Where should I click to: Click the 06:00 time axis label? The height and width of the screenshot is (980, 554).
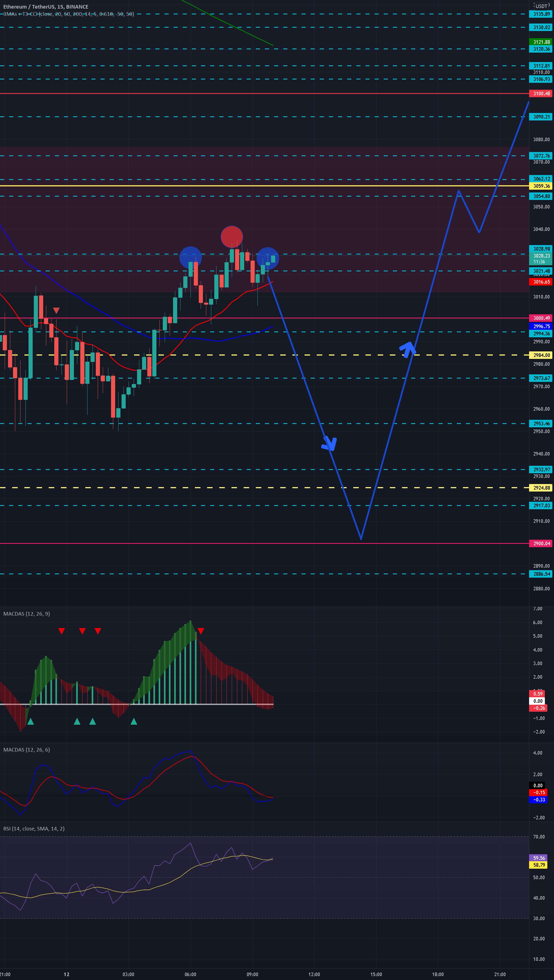coord(190,974)
